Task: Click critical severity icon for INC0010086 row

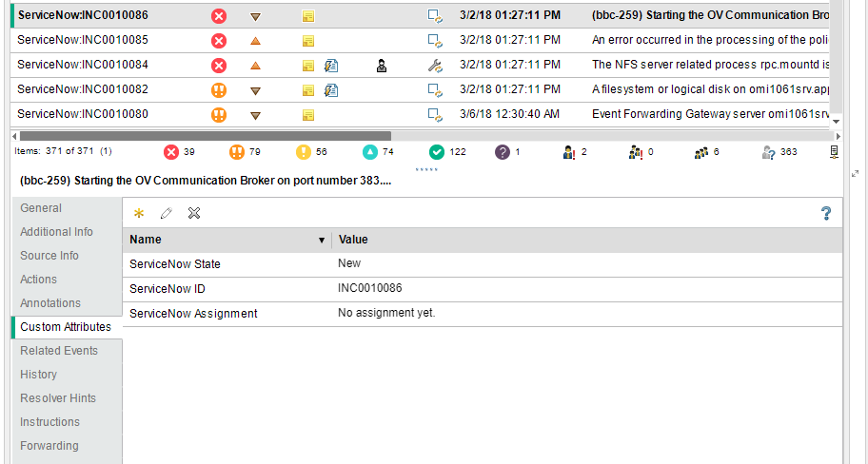Action: click(x=219, y=16)
